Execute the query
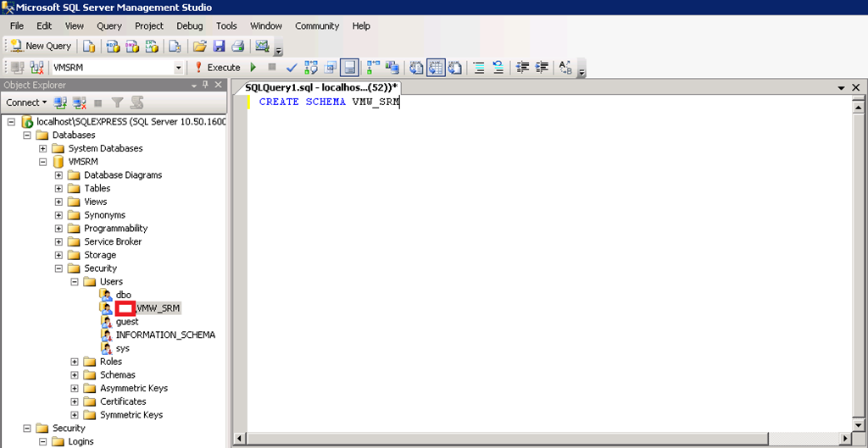868x448 pixels. (217, 68)
